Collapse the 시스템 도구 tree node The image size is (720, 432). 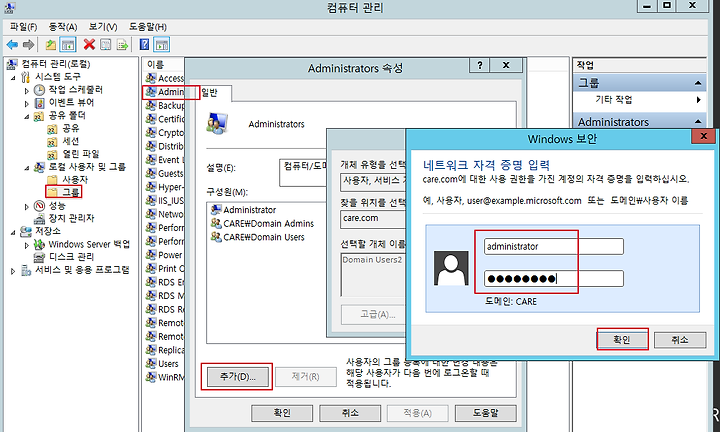pyautogui.click(x=13, y=77)
